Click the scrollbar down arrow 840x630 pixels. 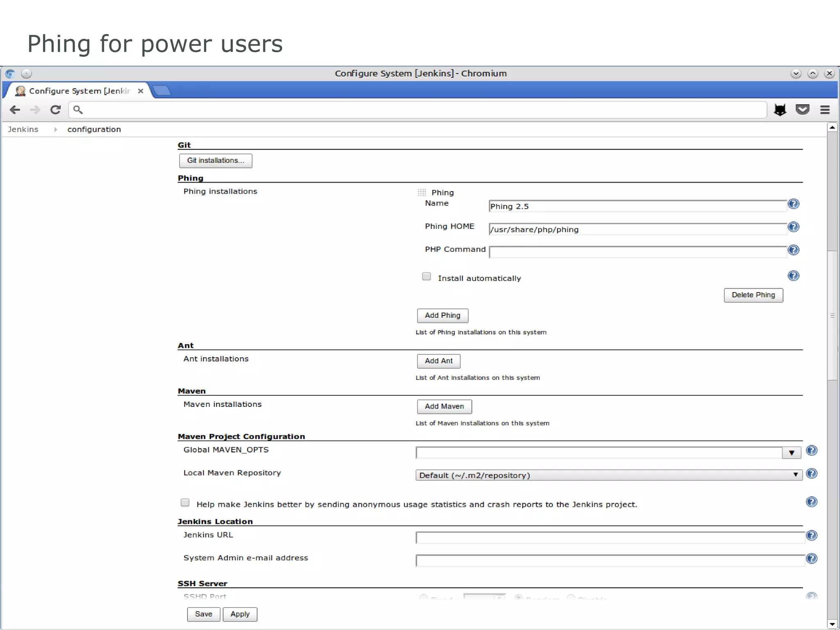click(x=832, y=624)
